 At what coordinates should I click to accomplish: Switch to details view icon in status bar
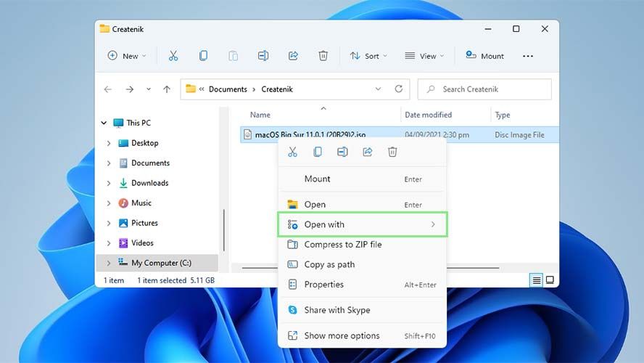point(537,280)
